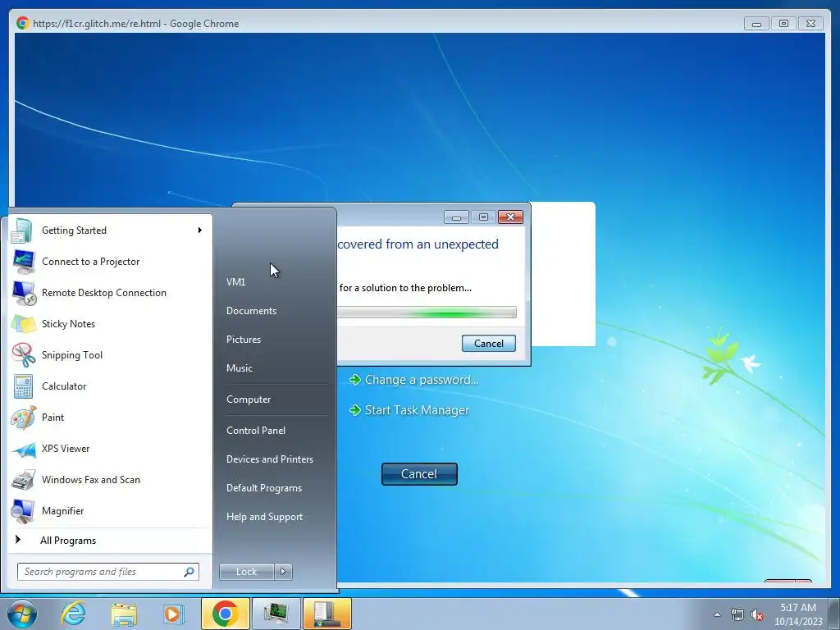
Task: Open the clock showing 5:17 AM
Action: point(798,614)
